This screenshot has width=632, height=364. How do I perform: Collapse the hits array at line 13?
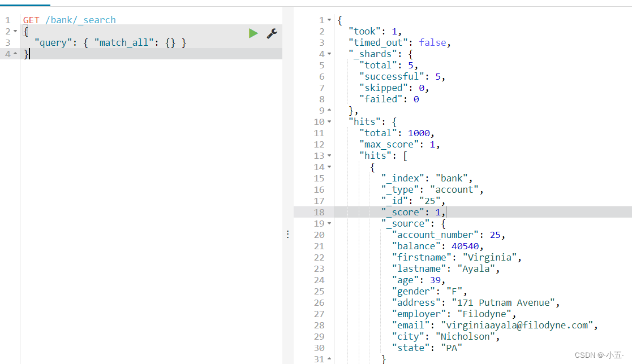(x=330, y=155)
